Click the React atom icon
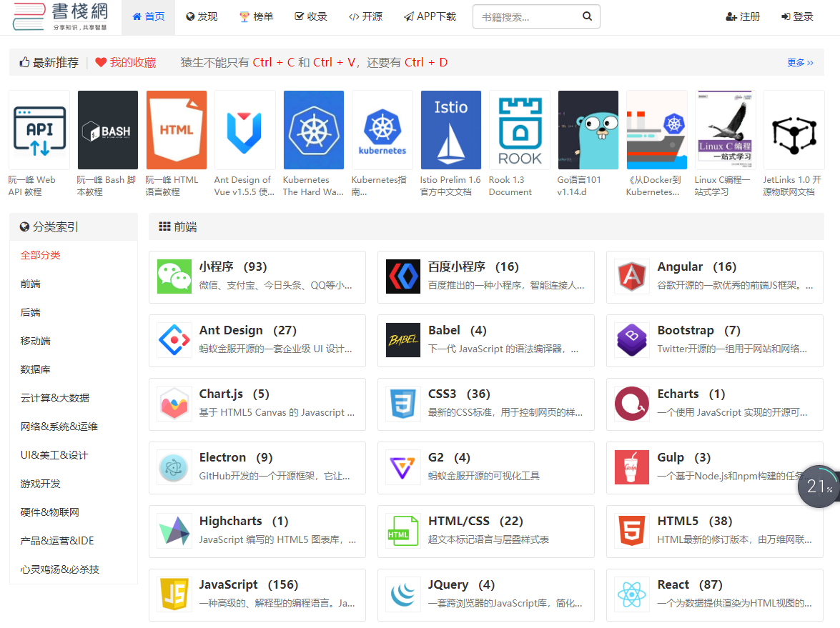840x628 pixels. 632,594
